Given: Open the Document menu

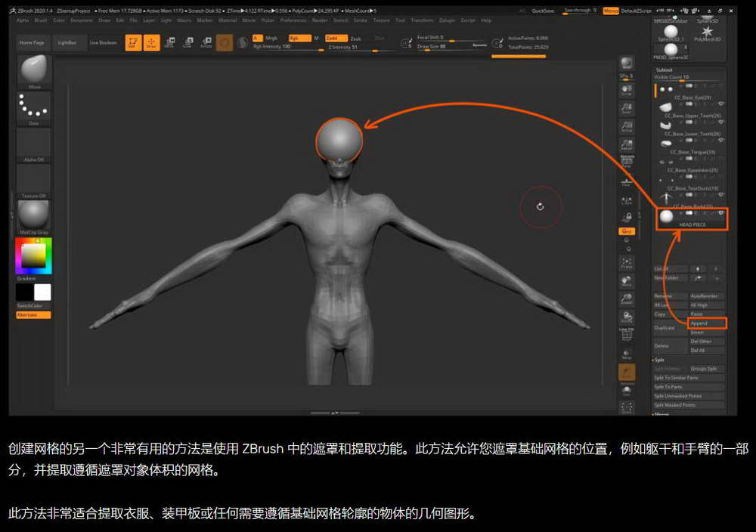Looking at the screenshot, I should (82, 20).
